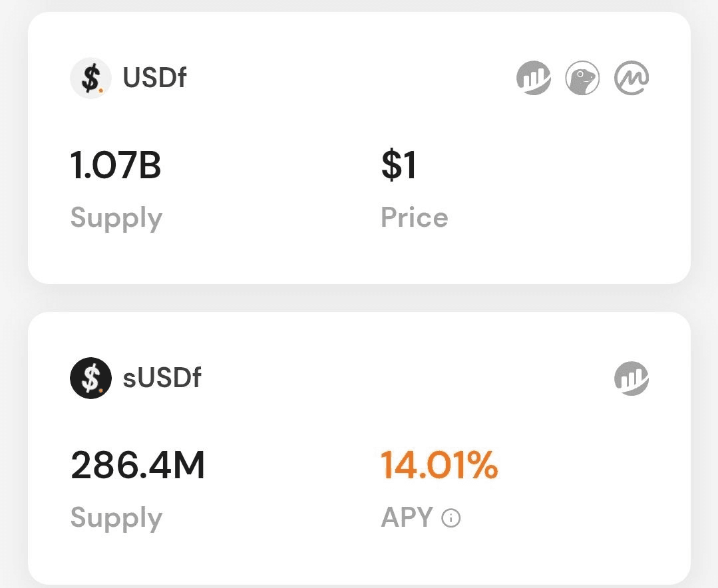This screenshot has width=718, height=588.
Task: Select the USDf token name
Action: tap(154, 77)
